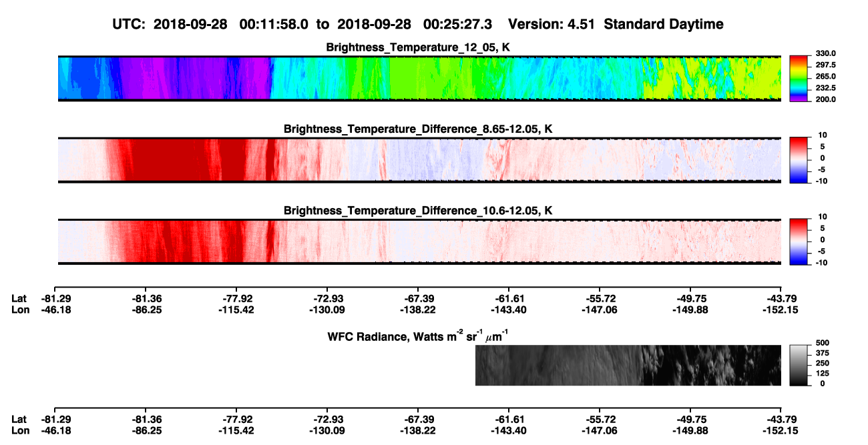
Task: Click the "375" label on the WFC colorbar
Action: point(822,352)
